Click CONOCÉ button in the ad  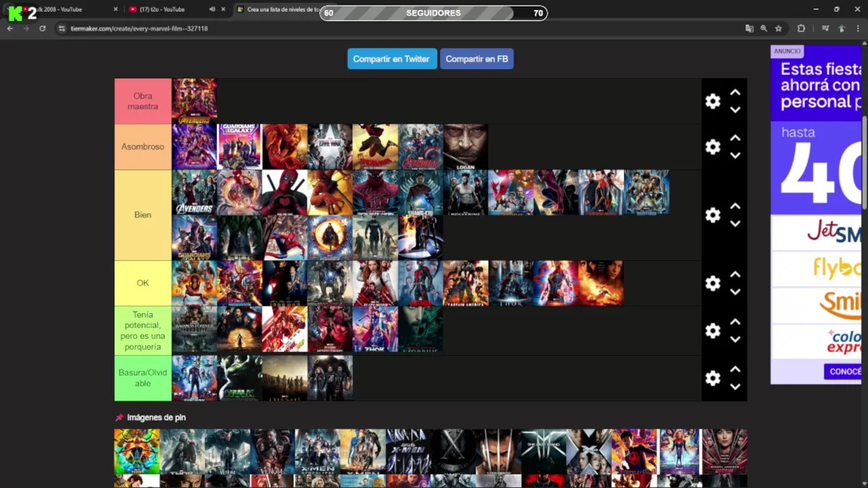843,371
